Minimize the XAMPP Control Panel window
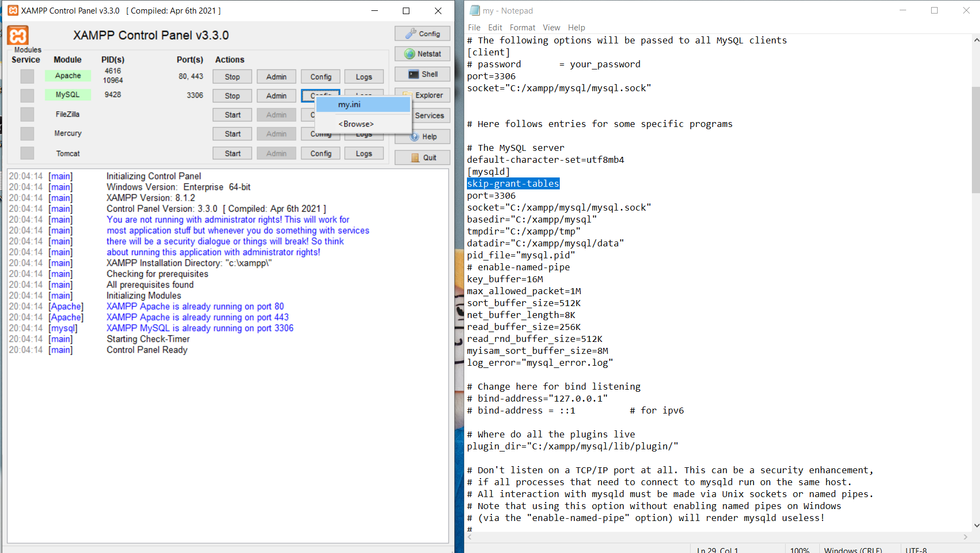The image size is (980, 553). (375, 10)
